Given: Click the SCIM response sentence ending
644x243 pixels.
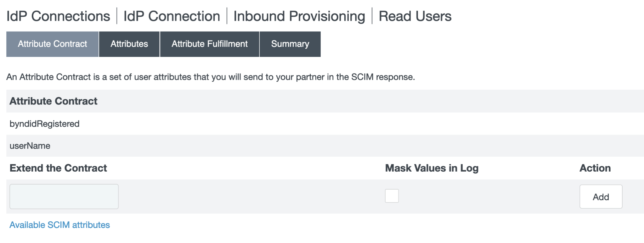Looking at the screenshot, I should tap(383, 77).
